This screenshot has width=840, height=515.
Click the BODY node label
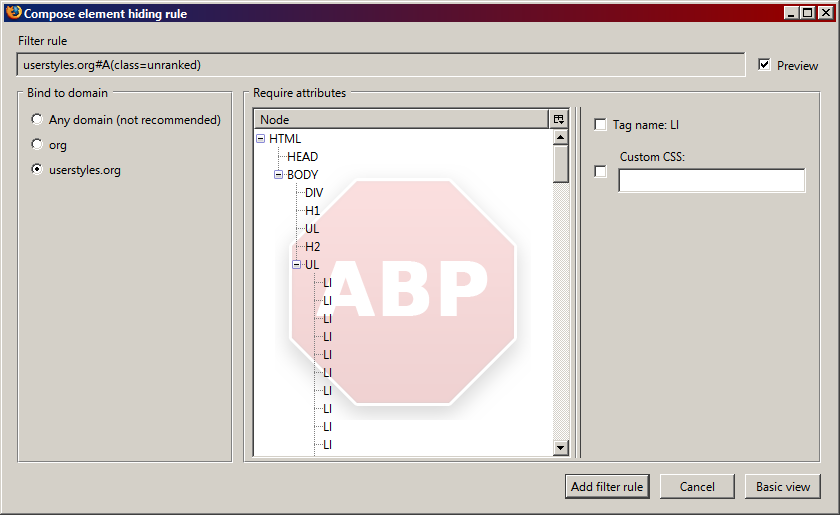(x=302, y=175)
